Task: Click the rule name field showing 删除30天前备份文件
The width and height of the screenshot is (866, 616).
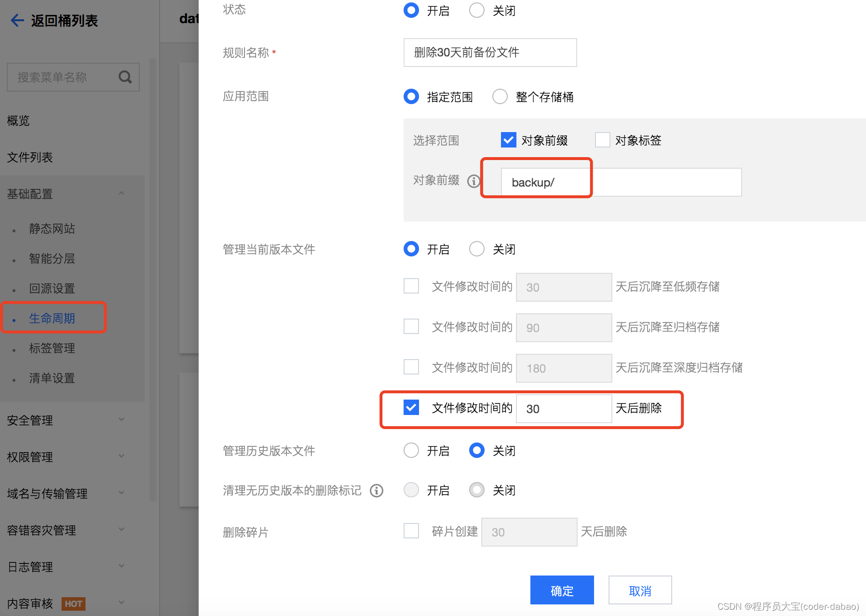Action: tap(489, 53)
